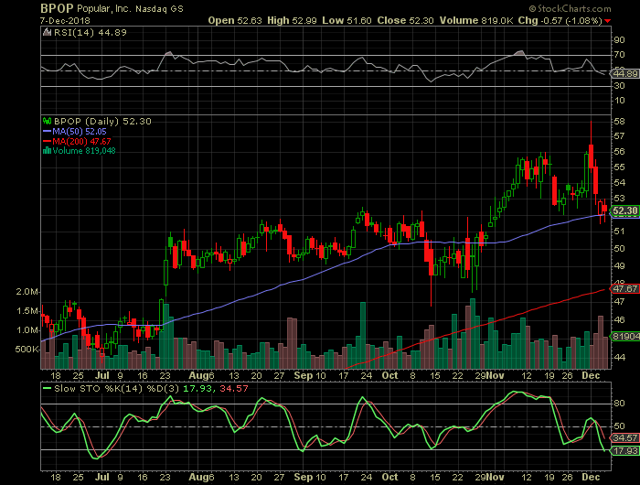This screenshot has height=485, width=640.
Task: Click 'Jul' on the price chart date axis
Action: pyautogui.click(x=102, y=376)
